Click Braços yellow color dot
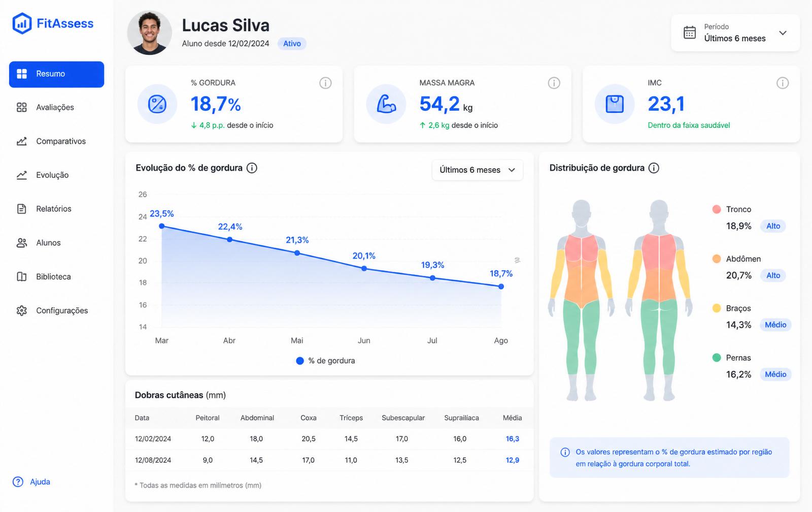This screenshot has width=812, height=512. click(717, 308)
